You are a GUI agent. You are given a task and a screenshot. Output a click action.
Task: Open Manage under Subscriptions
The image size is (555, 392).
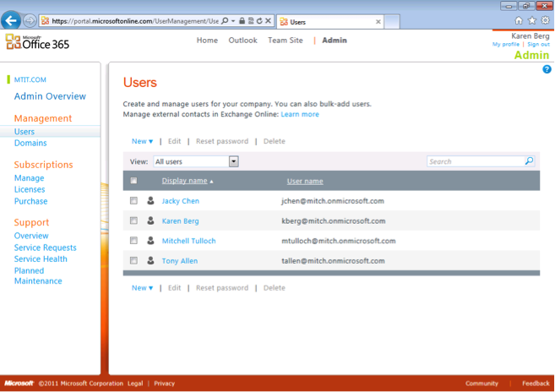[x=29, y=178]
